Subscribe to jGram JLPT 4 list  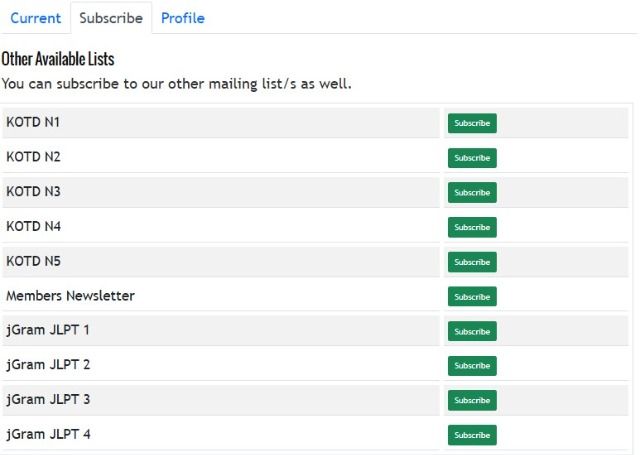tap(472, 435)
